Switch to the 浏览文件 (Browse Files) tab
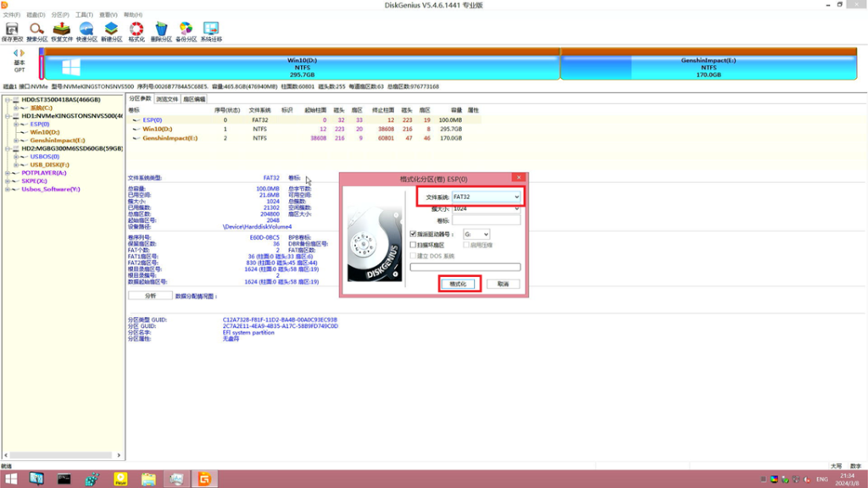The image size is (868, 488). pyautogui.click(x=167, y=99)
